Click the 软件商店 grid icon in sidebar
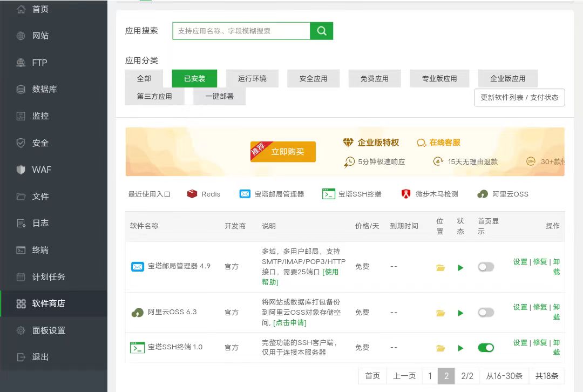This screenshot has height=392, width=583. coord(21,303)
